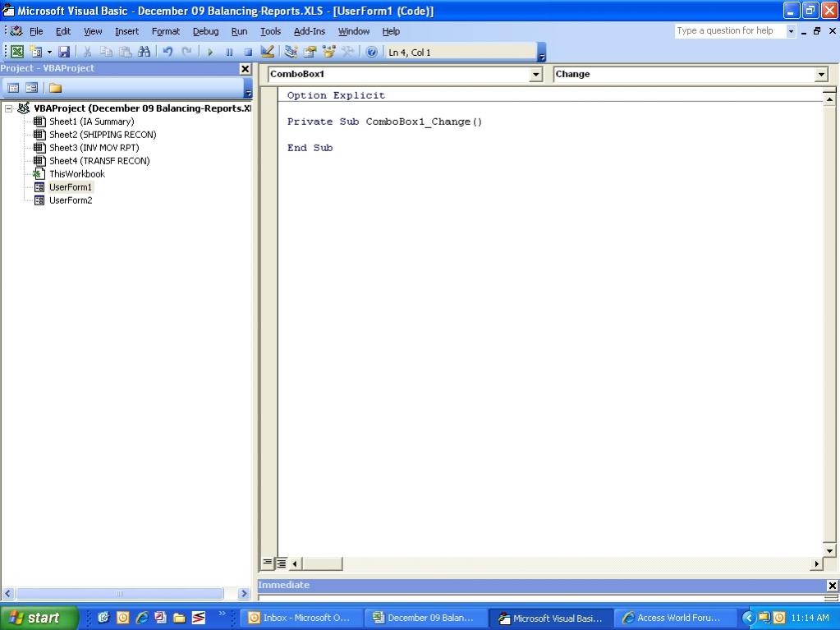The width and height of the screenshot is (840, 630).
Task: Save the workbook with the floppy icon
Action: tap(64, 52)
